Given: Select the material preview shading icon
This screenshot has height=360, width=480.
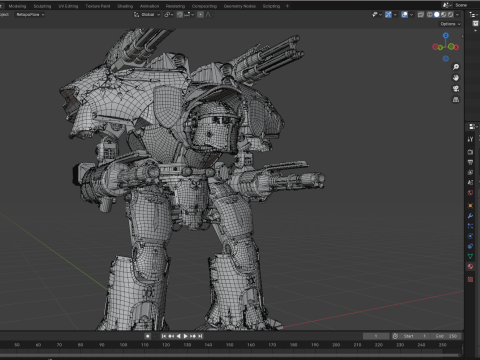Looking at the screenshot, I should 444,15.
